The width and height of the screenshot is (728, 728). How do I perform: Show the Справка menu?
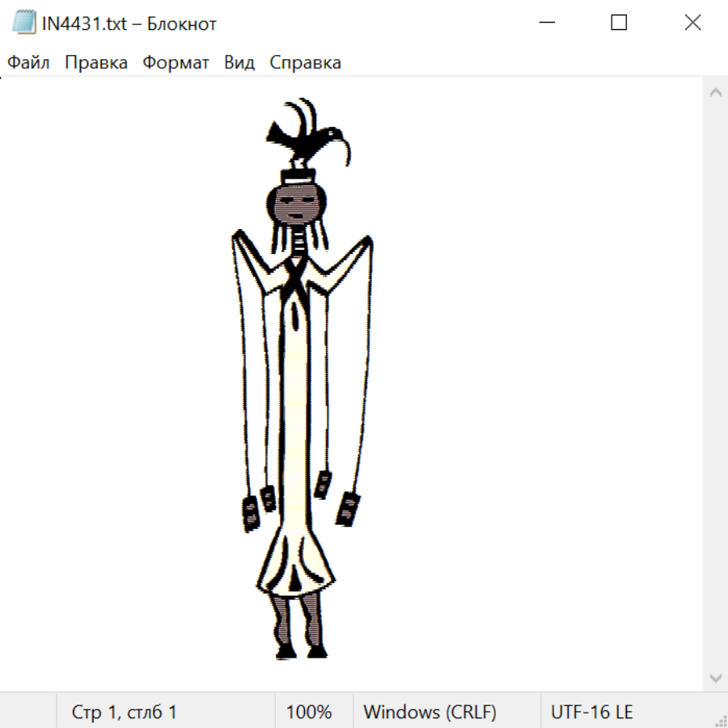(x=305, y=63)
